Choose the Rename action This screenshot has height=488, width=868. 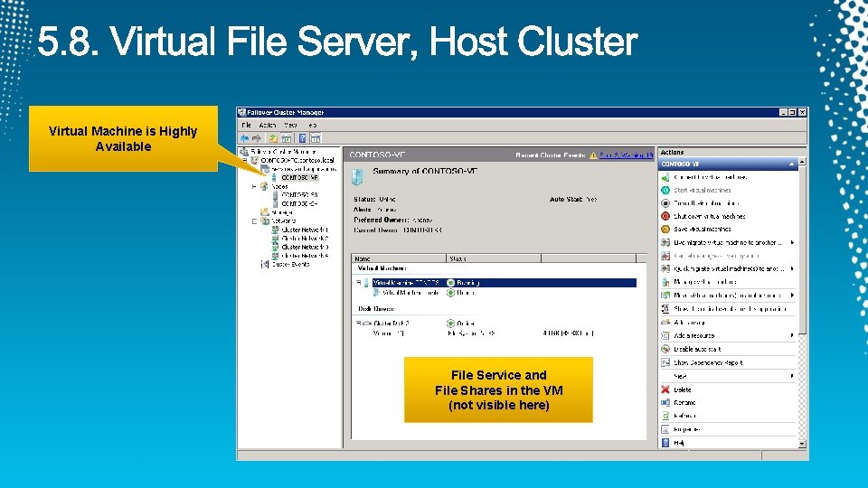684,402
